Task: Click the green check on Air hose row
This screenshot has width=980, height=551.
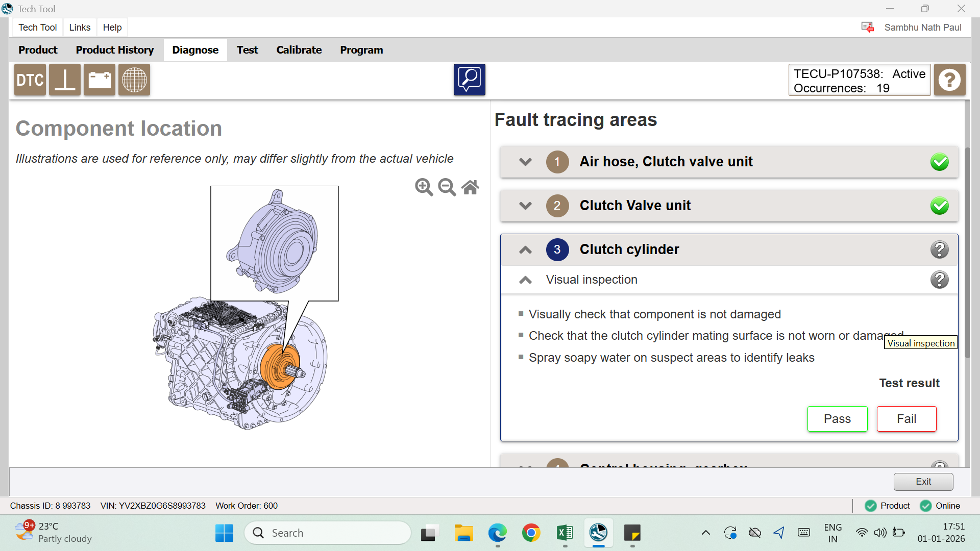Action: pyautogui.click(x=940, y=162)
